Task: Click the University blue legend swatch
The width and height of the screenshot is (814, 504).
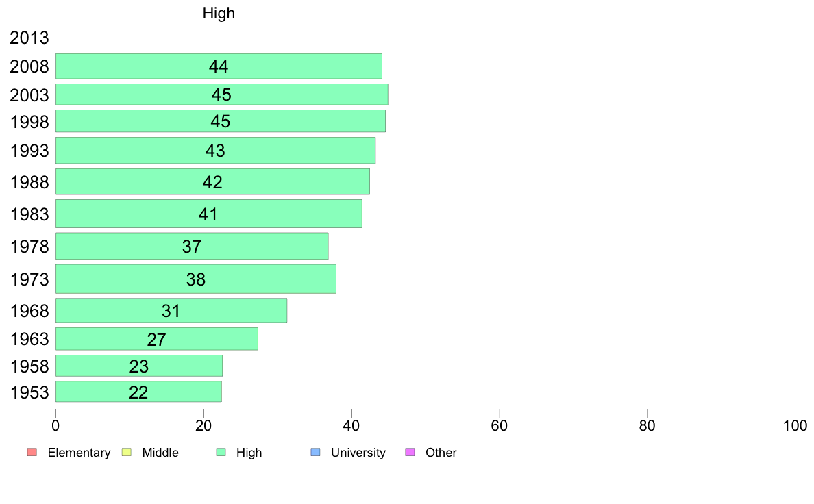Action: pos(315,452)
